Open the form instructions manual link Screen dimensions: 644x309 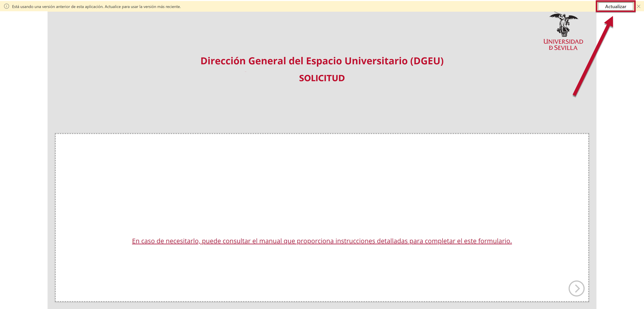322,241
